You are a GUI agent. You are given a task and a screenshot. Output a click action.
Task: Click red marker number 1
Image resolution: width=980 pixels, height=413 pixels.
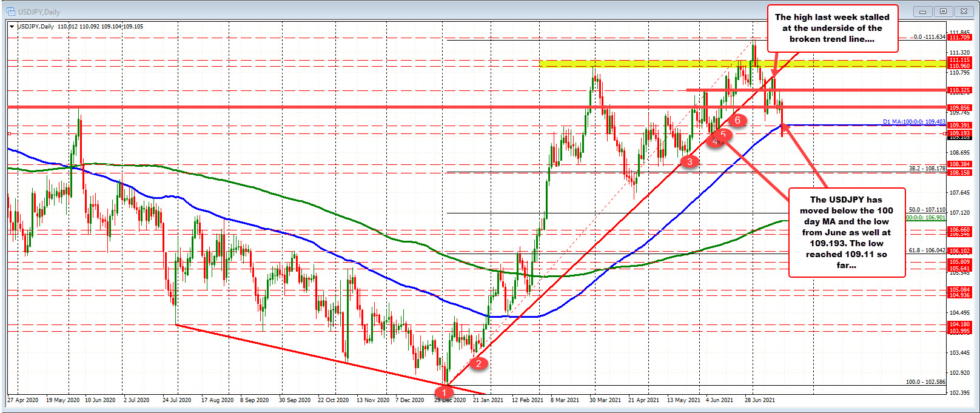click(x=447, y=393)
